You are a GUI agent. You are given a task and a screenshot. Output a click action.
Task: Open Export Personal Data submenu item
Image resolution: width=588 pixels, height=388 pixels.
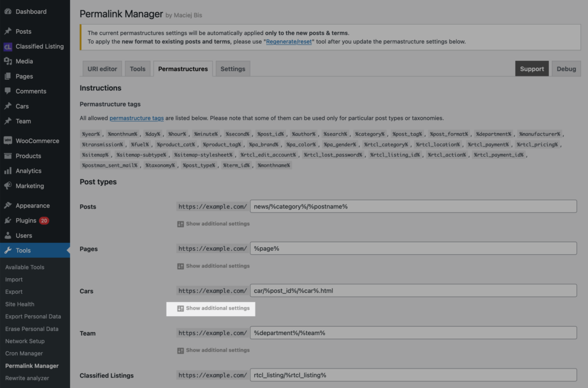33,316
